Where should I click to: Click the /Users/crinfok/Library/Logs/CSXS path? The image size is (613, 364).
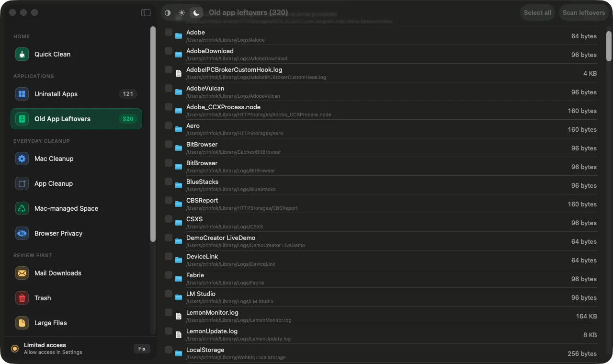click(x=225, y=227)
